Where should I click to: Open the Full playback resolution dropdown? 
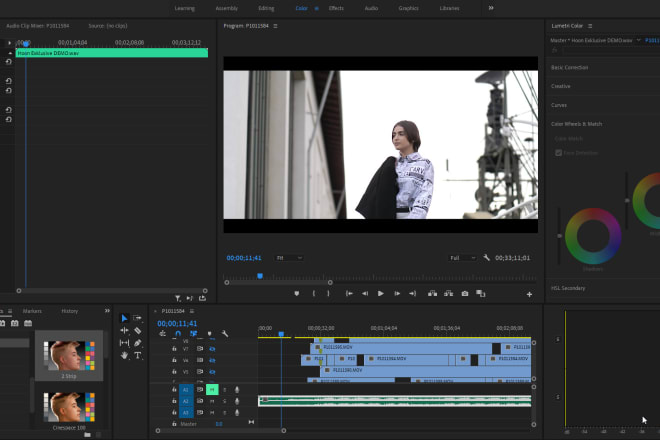coord(462,258)
